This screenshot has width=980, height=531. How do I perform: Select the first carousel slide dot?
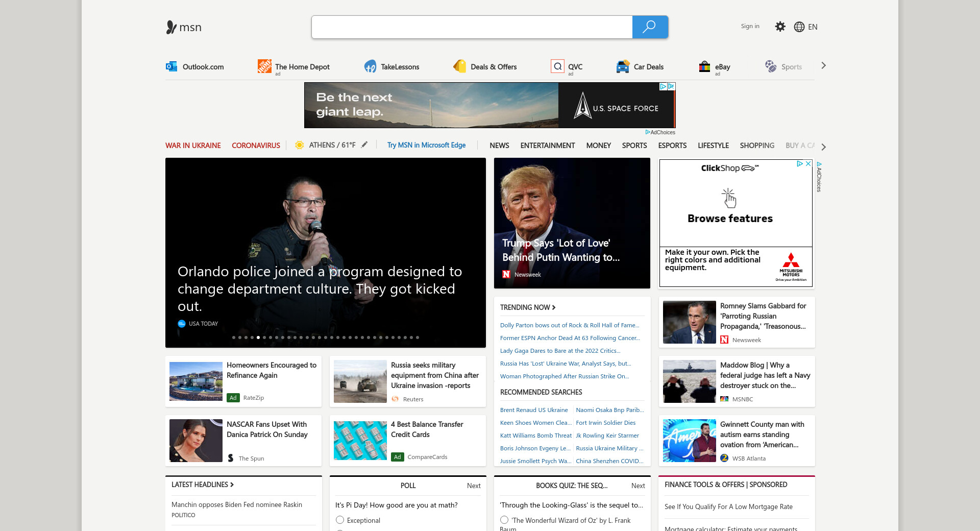[x=234, y=337]
